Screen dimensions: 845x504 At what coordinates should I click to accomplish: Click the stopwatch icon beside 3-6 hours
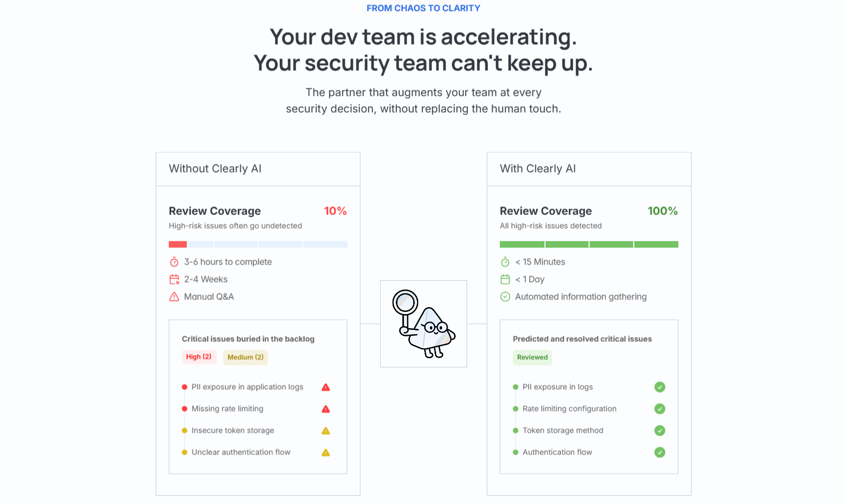point(174,262)
